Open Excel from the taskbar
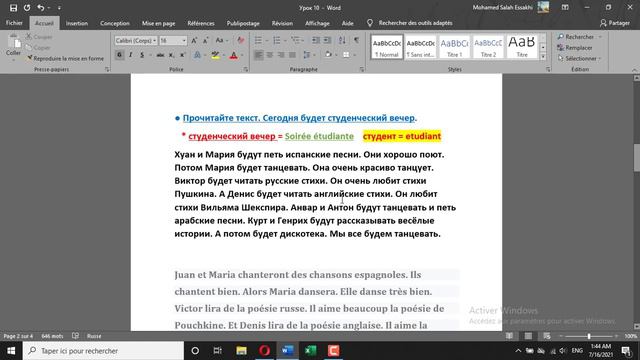Image resolution: width=640 pixels, height=360 pixels. tap(311, 351)
